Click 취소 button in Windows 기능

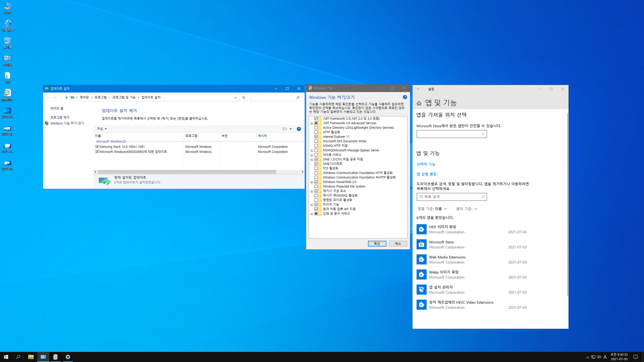point(398,243)
